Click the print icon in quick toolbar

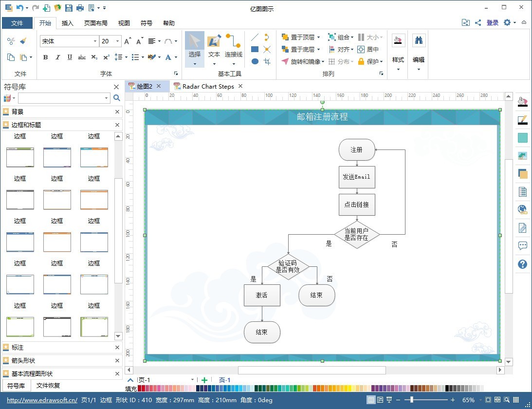coord(80,7)
